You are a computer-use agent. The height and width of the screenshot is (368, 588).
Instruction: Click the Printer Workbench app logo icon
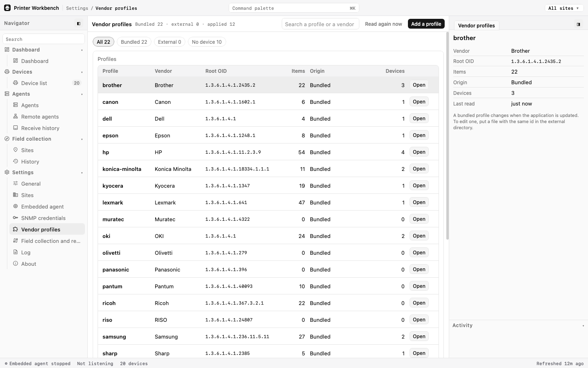click(x=7, y=8)
